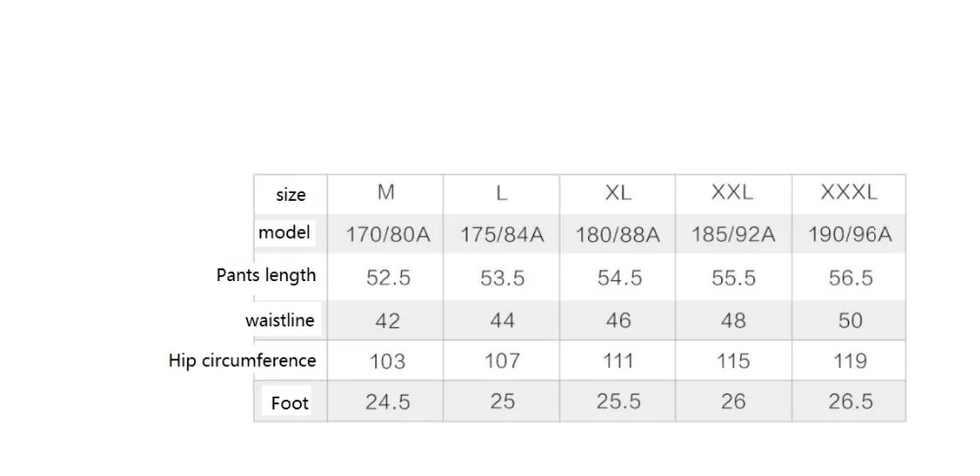Click pants length value 54.5

click(619, 278)
